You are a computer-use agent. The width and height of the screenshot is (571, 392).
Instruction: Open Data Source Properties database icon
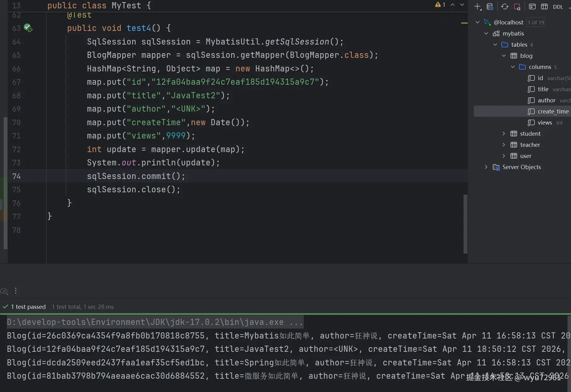(490, 6)
